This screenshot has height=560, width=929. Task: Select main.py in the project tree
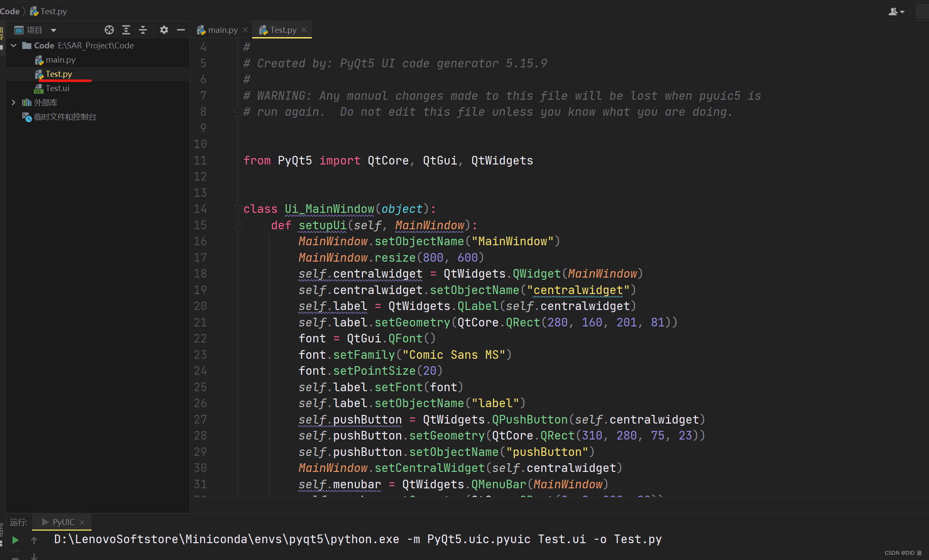(x=60, y=60)
